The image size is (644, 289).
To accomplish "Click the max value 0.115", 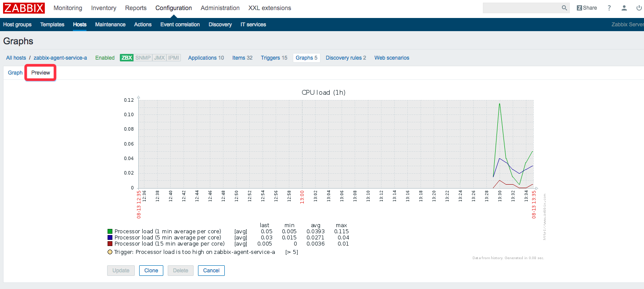I will click(x=341, y=232).
